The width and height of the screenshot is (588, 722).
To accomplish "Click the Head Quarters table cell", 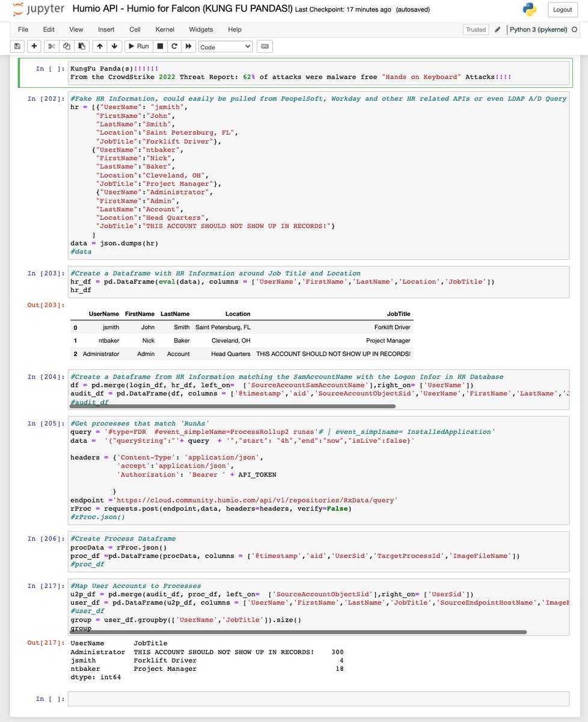I will click(x=231, y=354).
